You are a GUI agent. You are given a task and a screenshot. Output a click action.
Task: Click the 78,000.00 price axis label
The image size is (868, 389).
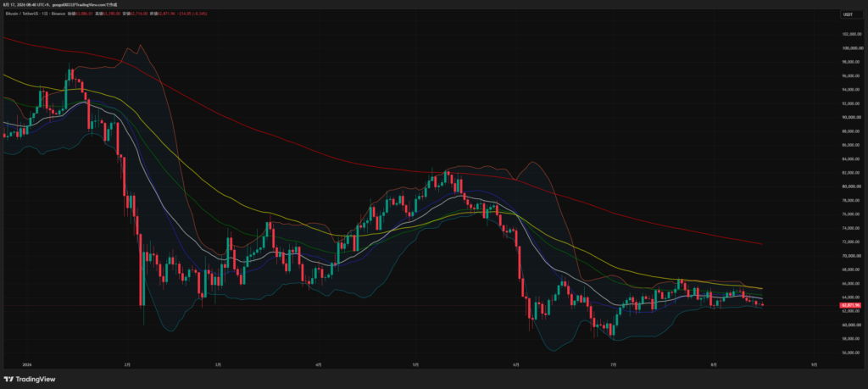click(850, 200)
